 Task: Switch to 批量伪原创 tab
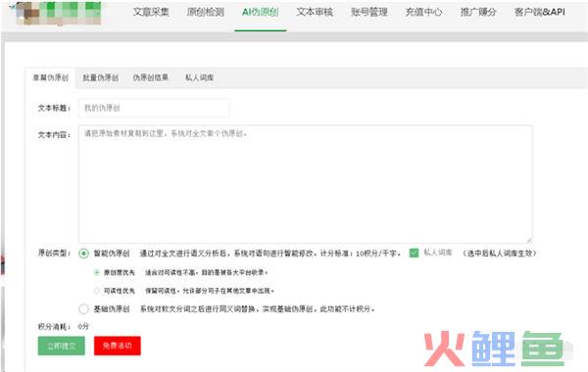101,77
